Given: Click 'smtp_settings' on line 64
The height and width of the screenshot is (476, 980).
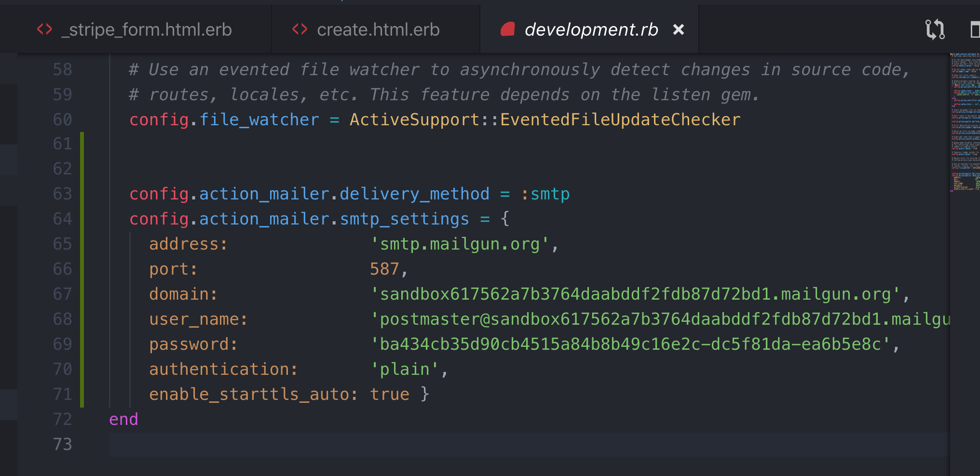Looking at the screenshot, I should pos(405,219).
